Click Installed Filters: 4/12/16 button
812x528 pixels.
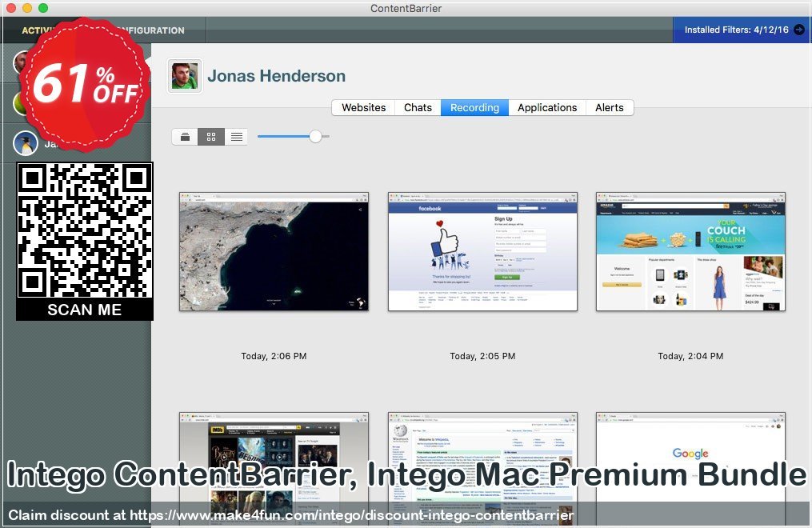point(742,30)
